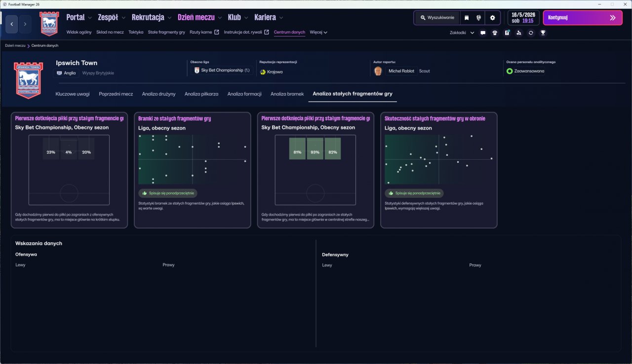Click the Scout role label
The height and width of the screenshot is (364, 632).
tap(425, 71)
